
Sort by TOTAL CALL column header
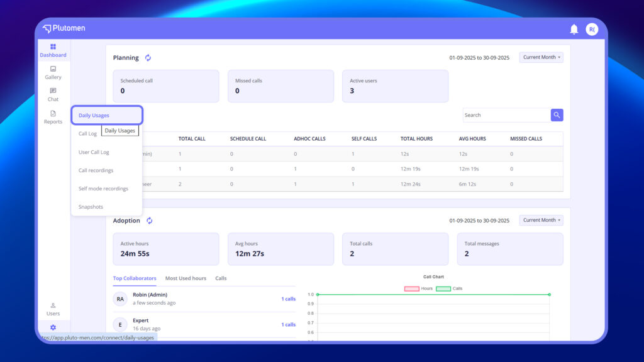(192, 139)
